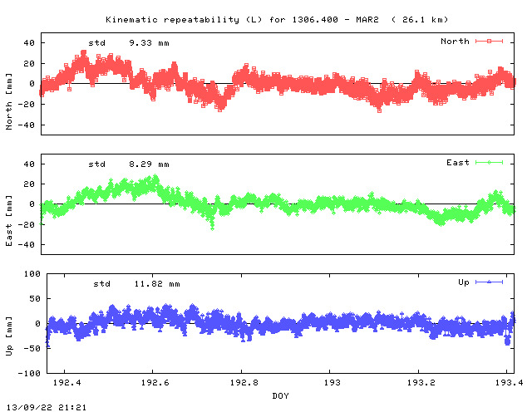
Task: Click the 'Up [mm]' y-axis label
Action: 9,336
